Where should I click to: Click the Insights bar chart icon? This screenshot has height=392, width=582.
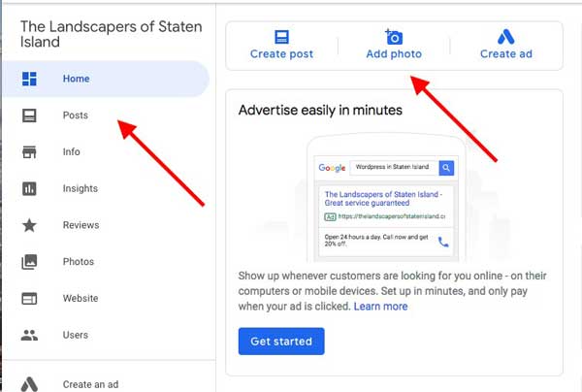[x=29, y=188]
